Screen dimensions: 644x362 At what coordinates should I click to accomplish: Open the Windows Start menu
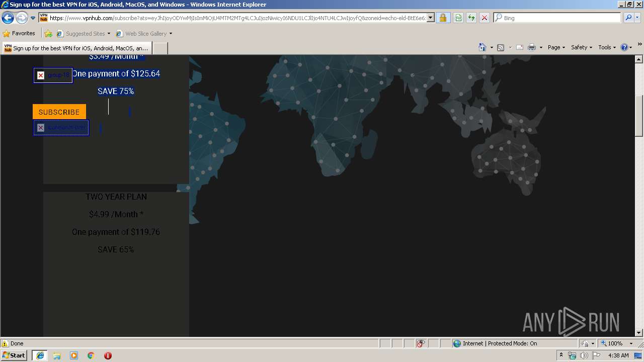pos(14,355)
